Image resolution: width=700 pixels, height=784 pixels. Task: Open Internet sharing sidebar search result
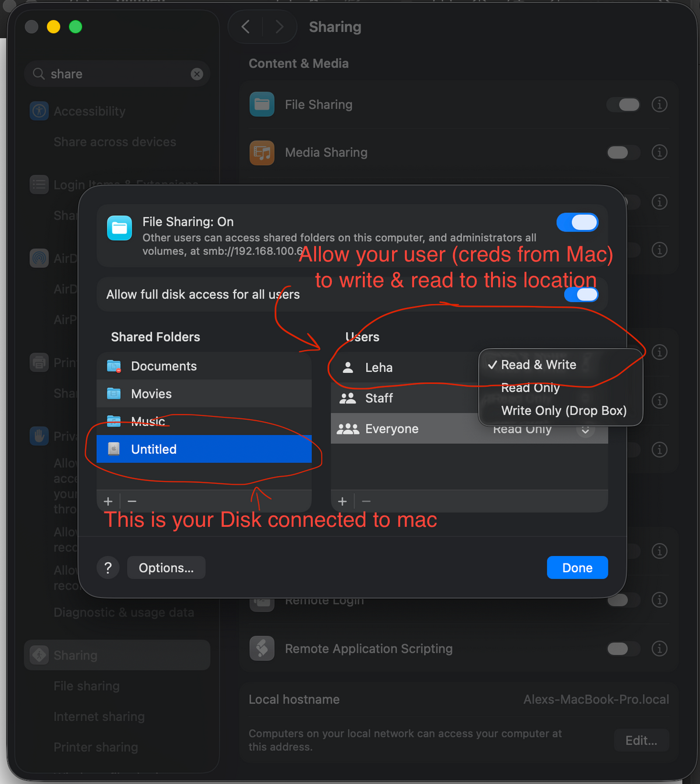click(x=99, y=716)
